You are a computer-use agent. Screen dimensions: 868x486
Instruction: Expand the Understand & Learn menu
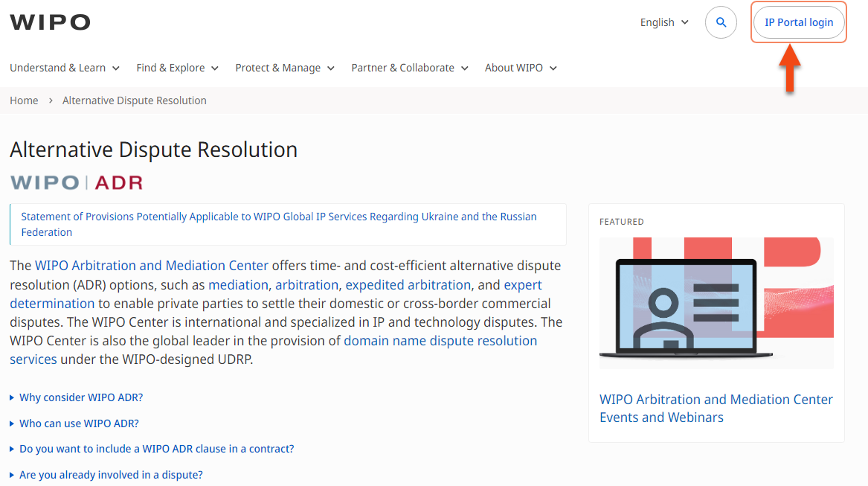[x=65, y=68]
